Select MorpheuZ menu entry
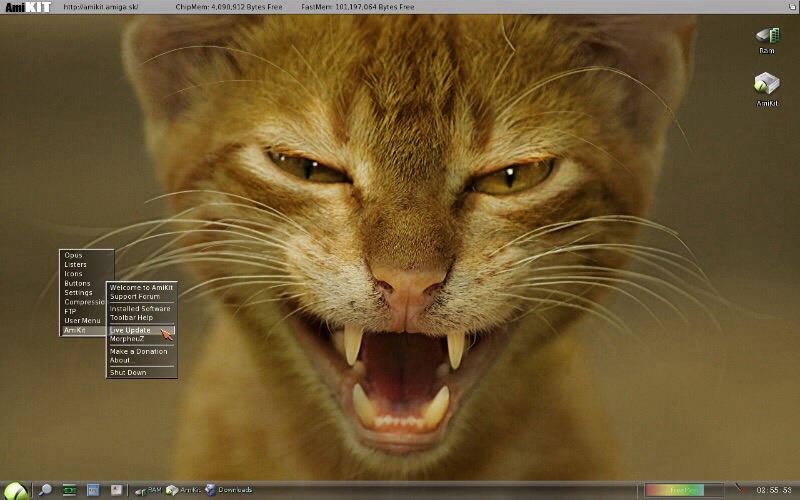Viewport: 800px width, 500px height. pyautogui.click(x=128, y=339)
